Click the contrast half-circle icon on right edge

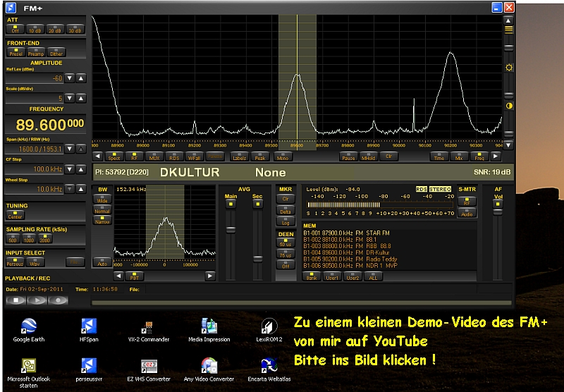[508, 105]
